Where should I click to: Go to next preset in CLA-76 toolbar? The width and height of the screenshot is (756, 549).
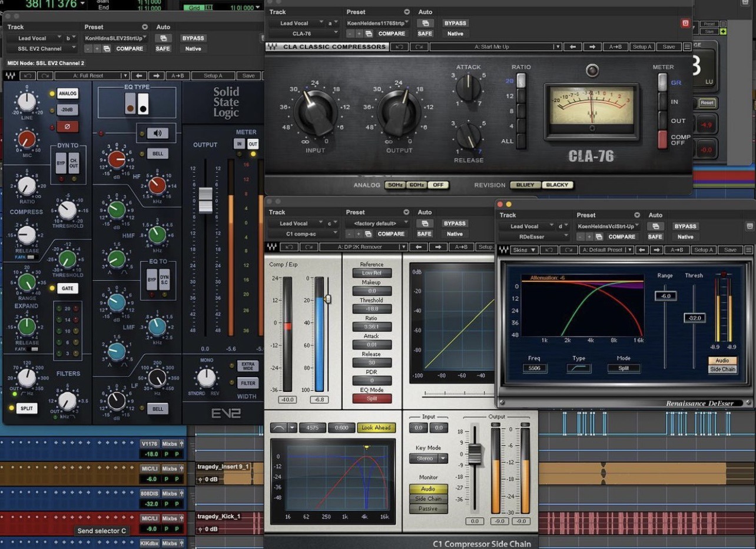point(592,46)
